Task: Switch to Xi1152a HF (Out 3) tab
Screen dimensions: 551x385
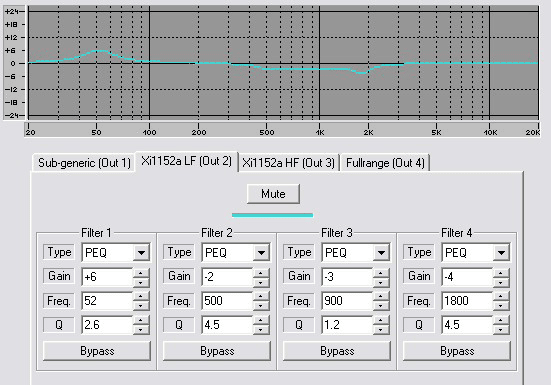Action: (x=288, y=163)
